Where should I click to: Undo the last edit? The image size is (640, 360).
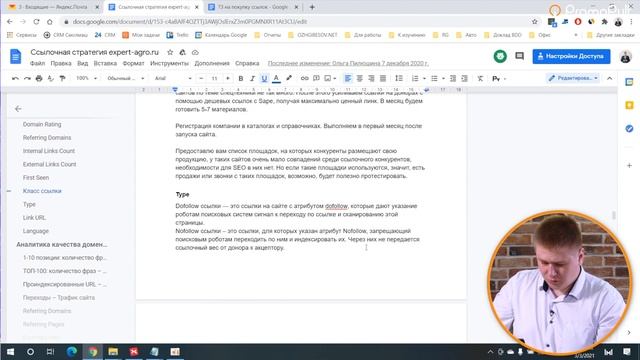16,78
